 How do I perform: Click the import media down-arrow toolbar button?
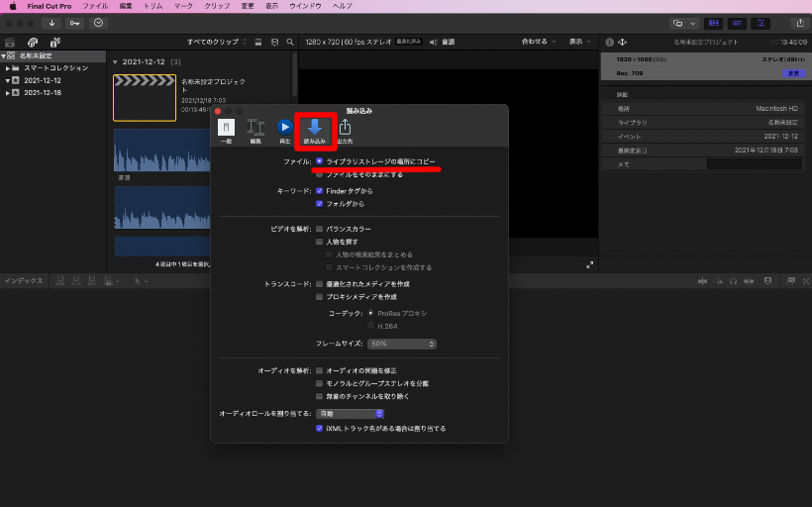tap(51, 24)
